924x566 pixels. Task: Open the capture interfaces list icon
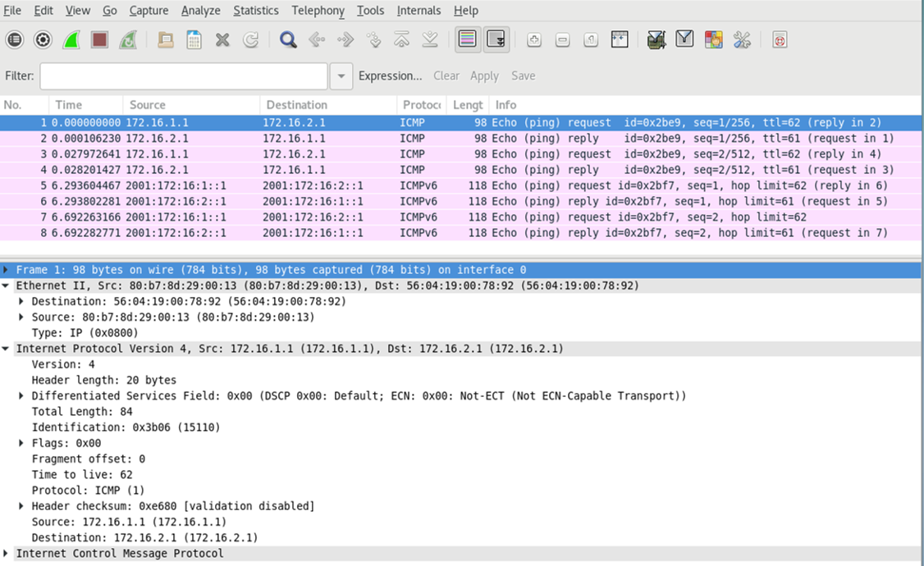[15, 39]
